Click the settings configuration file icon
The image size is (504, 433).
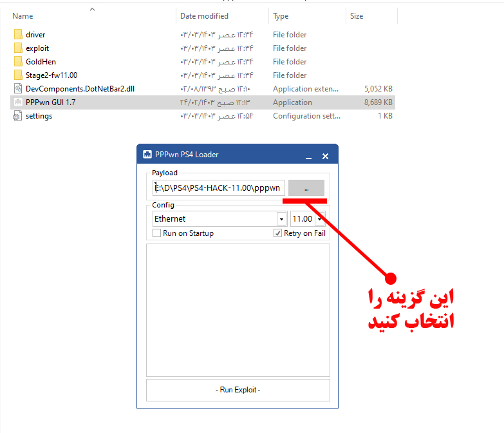18,116
